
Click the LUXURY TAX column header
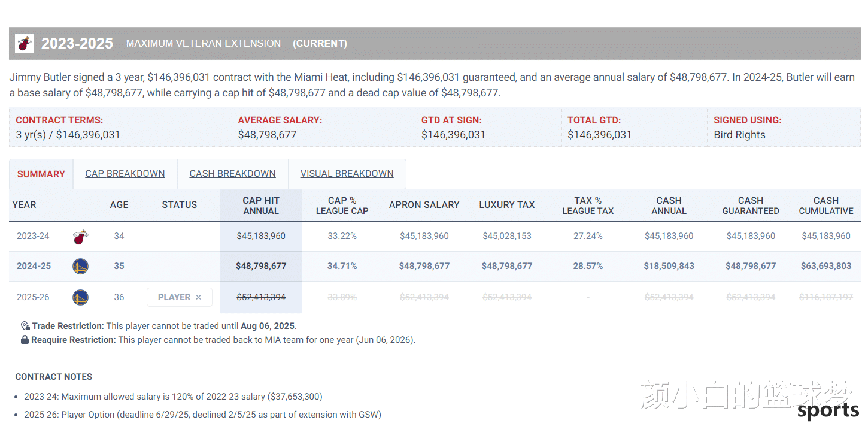tap(507, 205)
